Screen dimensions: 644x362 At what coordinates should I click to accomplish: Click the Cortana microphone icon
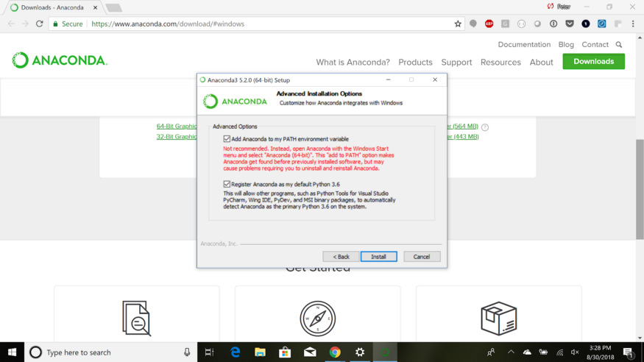pyautogui.click(x=187, y=352)
